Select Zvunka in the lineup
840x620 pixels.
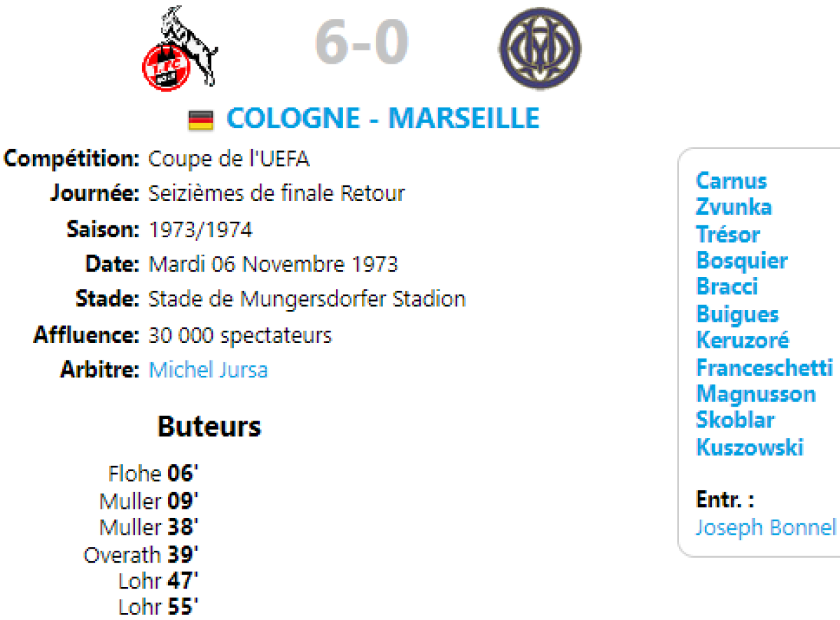[734, 207]
